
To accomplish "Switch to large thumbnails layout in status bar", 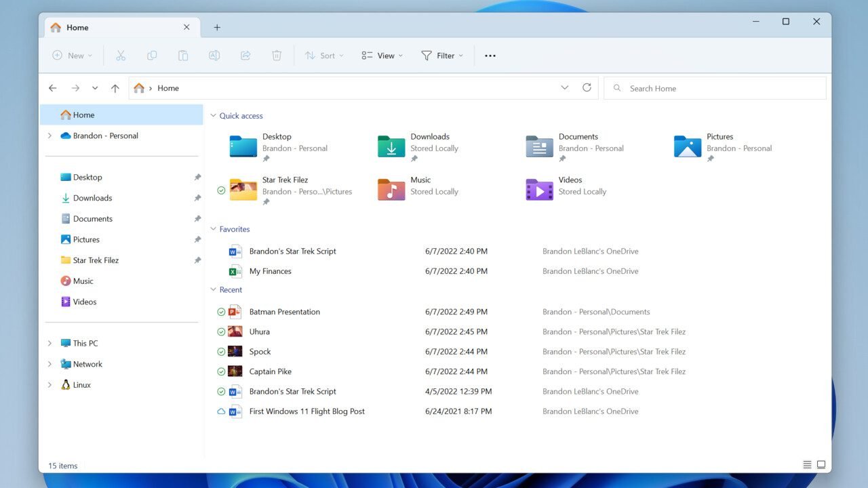I will click(x=821, y=464).
